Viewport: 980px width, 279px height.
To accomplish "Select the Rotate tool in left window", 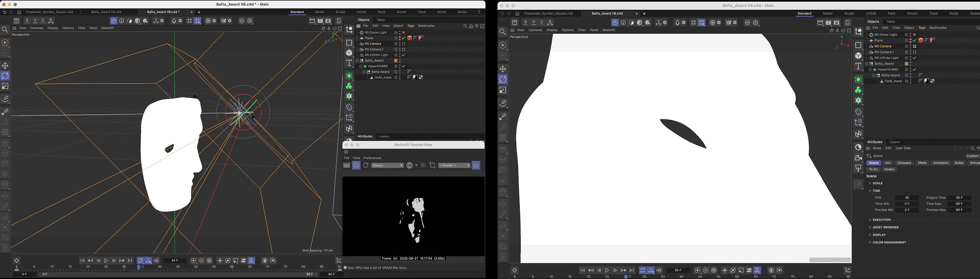I will click(x=5, y=76).
